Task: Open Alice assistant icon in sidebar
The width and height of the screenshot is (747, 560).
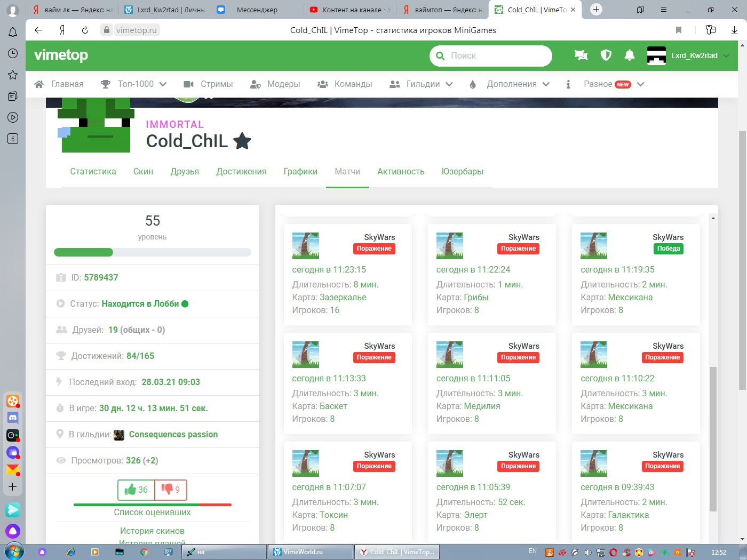Action: click(13, 531)
